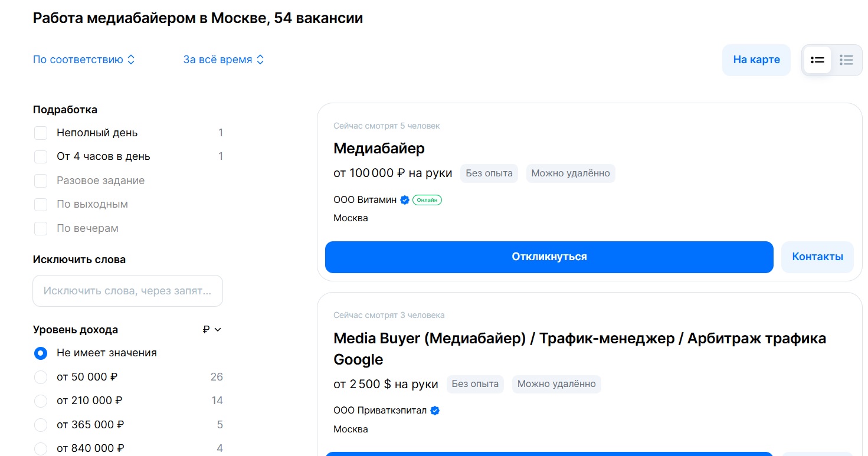Screen dimensions: 868x456
Task: Click Без опыта tag on Медиабайер card
Action: tap(489, 173)
